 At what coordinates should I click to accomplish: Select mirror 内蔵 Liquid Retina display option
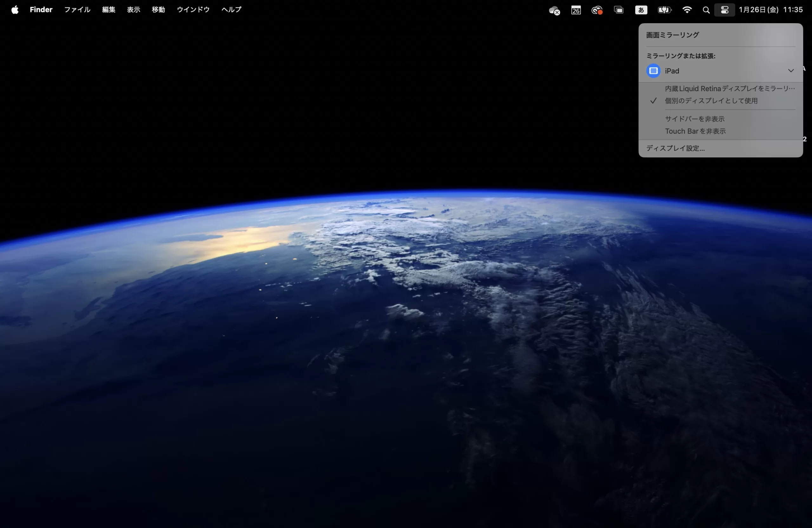730,89
